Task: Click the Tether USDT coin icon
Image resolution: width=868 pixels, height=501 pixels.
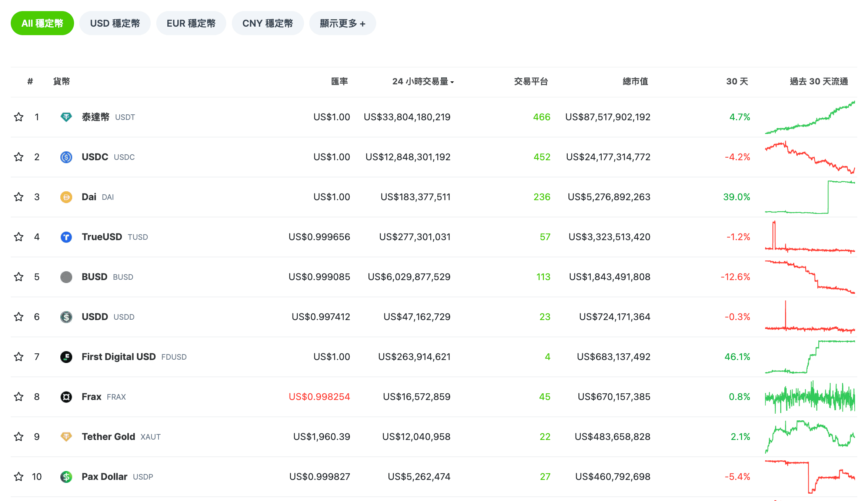Action: pos(66,117)
